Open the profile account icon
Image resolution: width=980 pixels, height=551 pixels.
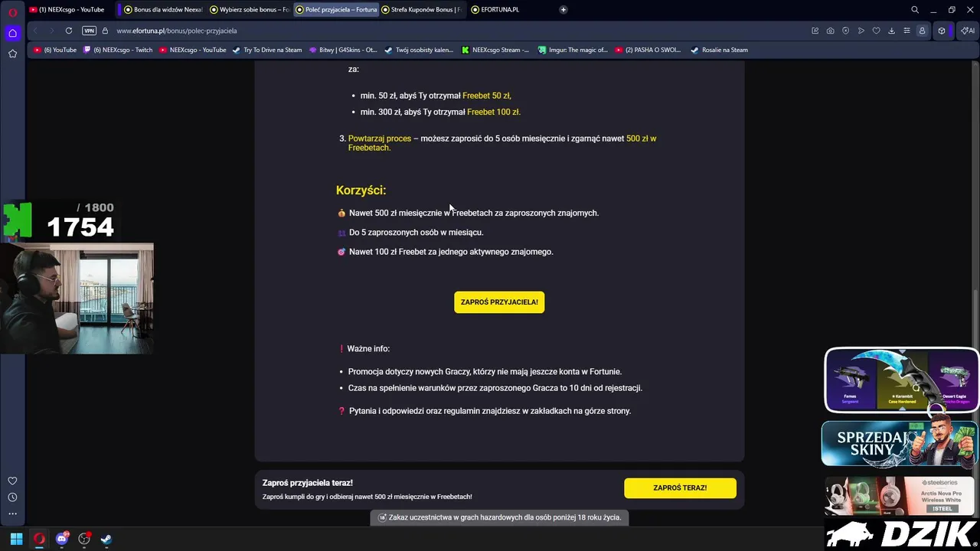pyautogui.click(x=922, y=31)
